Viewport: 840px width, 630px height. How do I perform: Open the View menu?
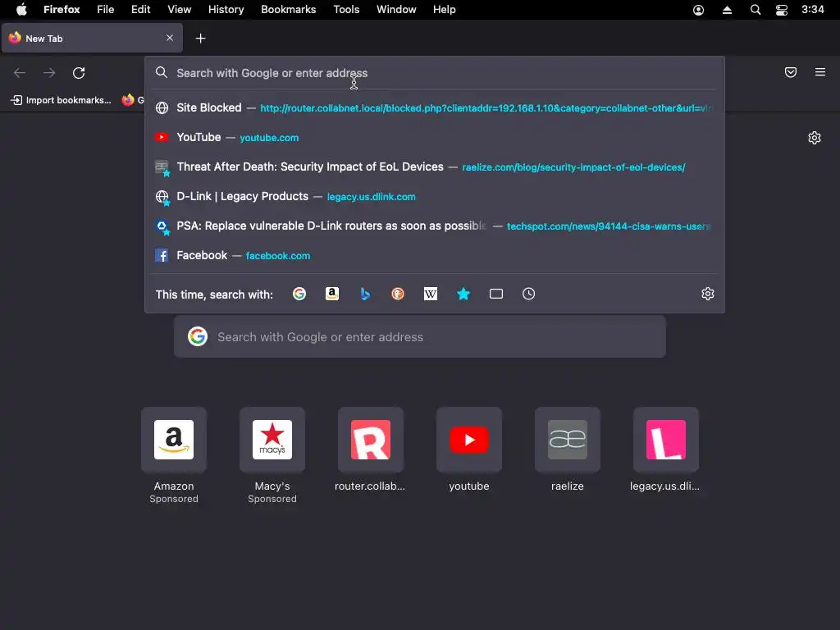click(179, 10)
